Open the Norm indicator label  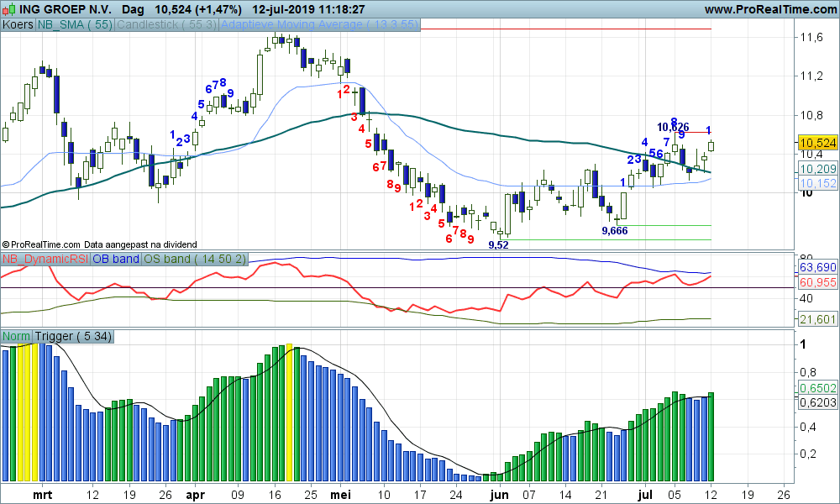tap(17, 336)
